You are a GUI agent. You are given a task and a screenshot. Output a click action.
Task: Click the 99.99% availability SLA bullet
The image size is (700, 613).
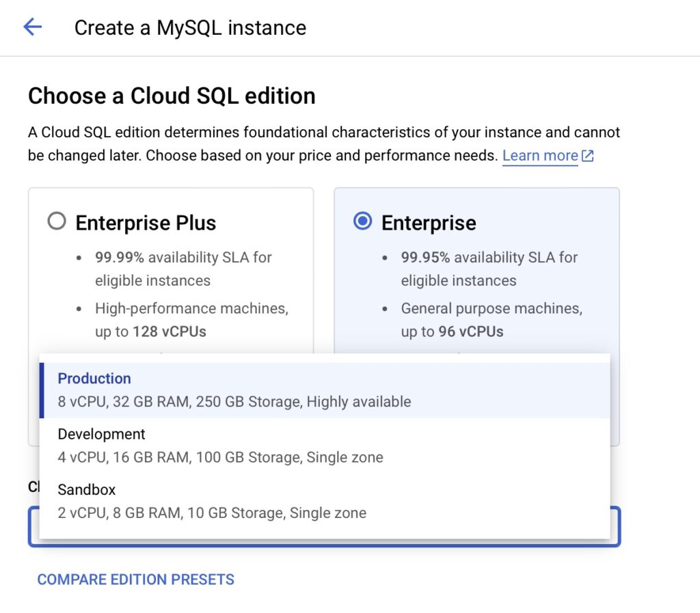point(183,269)
